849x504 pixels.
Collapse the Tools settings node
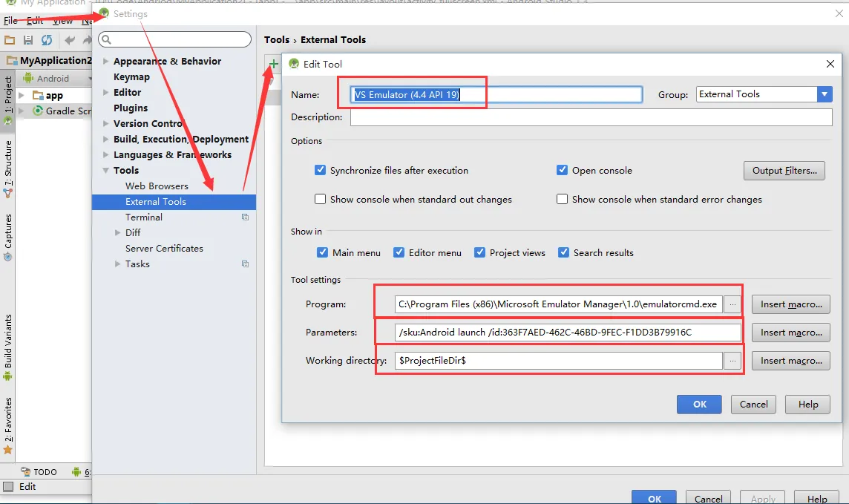coord(105,171)
